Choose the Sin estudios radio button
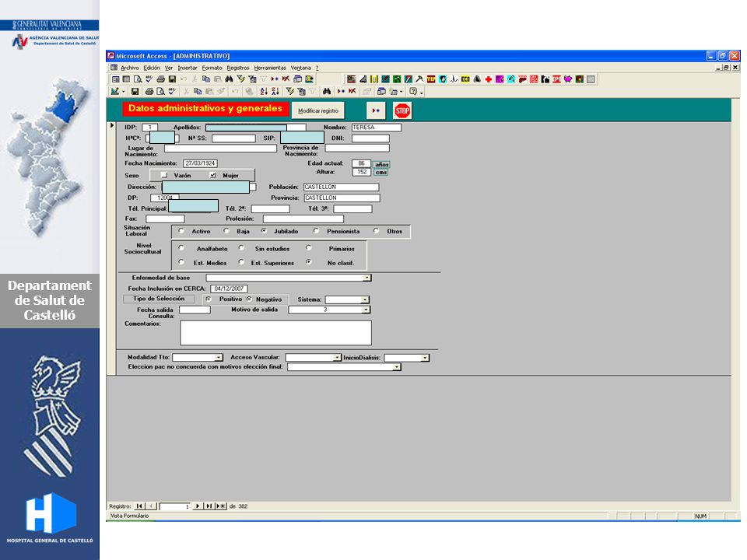Viewport: 747px width, 560px height. click(x=241, y=247)
